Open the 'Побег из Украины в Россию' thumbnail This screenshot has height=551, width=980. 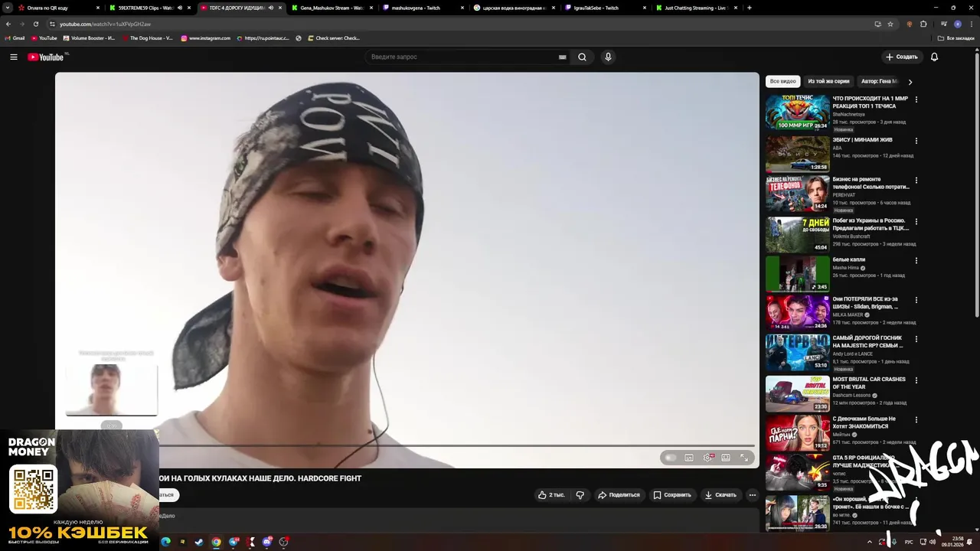pyautogui.click(x=797, y=234)
